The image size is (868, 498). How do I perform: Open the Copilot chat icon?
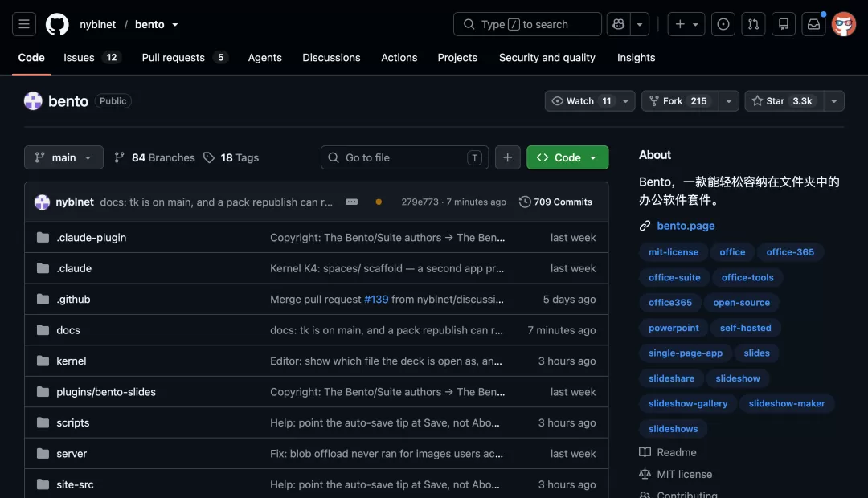pos(618,24)
